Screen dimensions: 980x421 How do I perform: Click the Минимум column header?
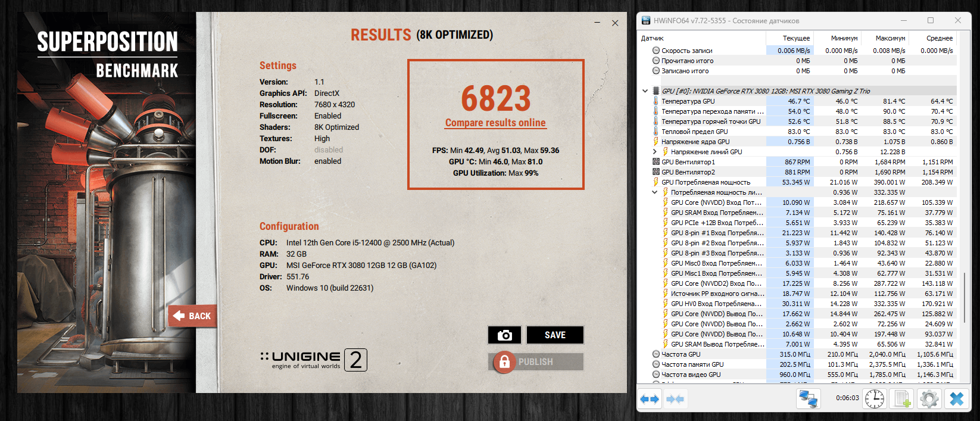[x=837, y=38]
